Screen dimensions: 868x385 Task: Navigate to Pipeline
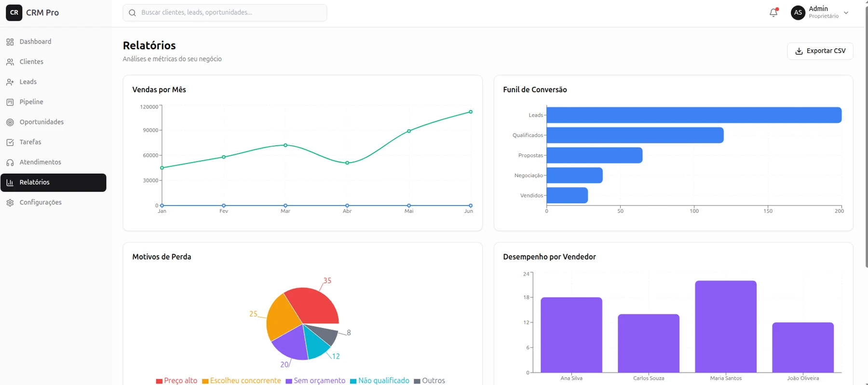(x=54, y=102)
